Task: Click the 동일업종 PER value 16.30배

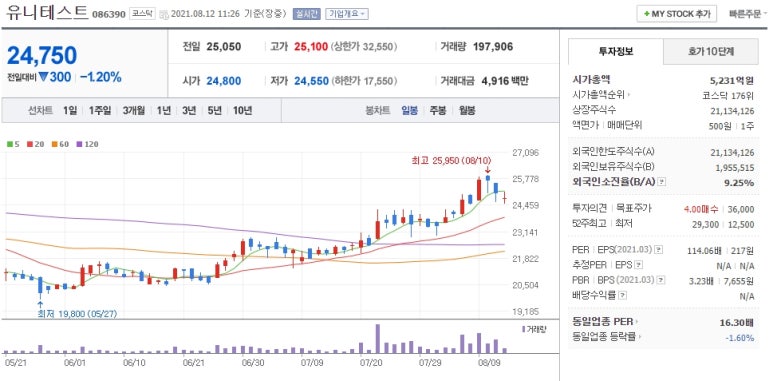Action: tap(737, 322)
